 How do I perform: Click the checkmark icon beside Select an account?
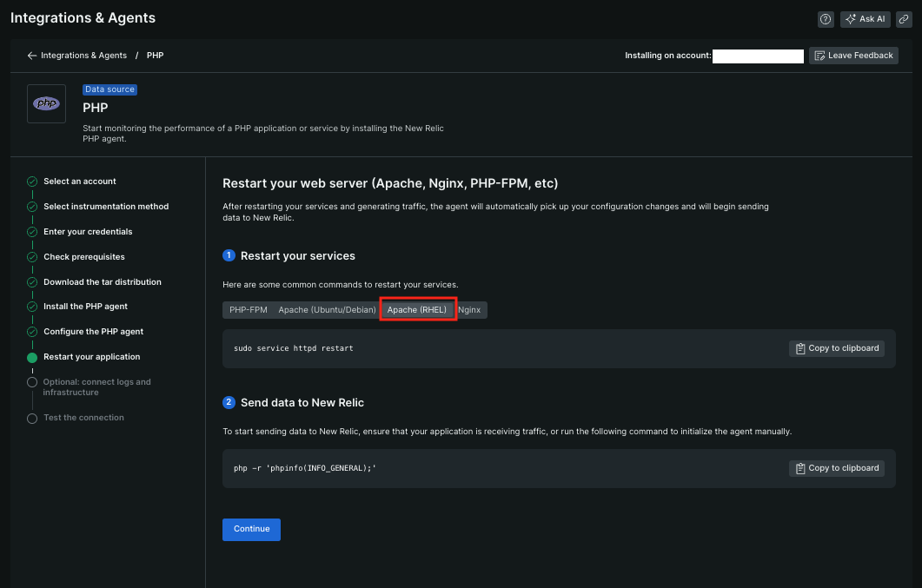click(x=32, y=182)
